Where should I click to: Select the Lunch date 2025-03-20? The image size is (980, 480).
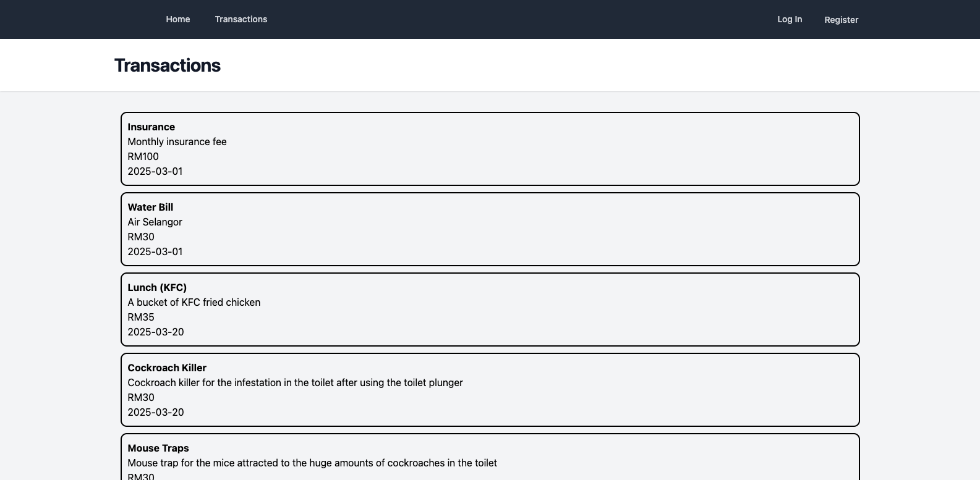tap(156, 332)
